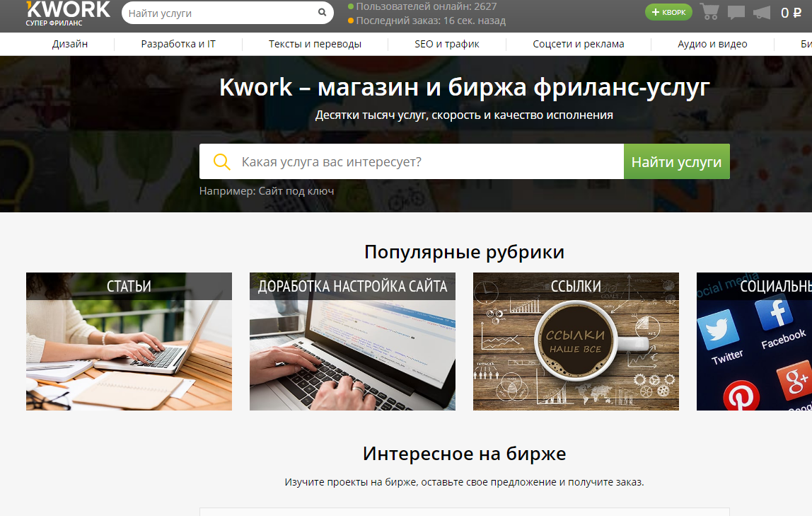812x516 pixels.
Task: Click the green + КВОРК button
Action: [x=668, y=12]
